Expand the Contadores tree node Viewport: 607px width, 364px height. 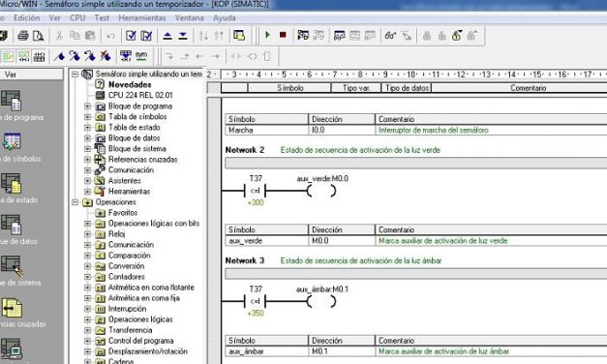[87, 277]
